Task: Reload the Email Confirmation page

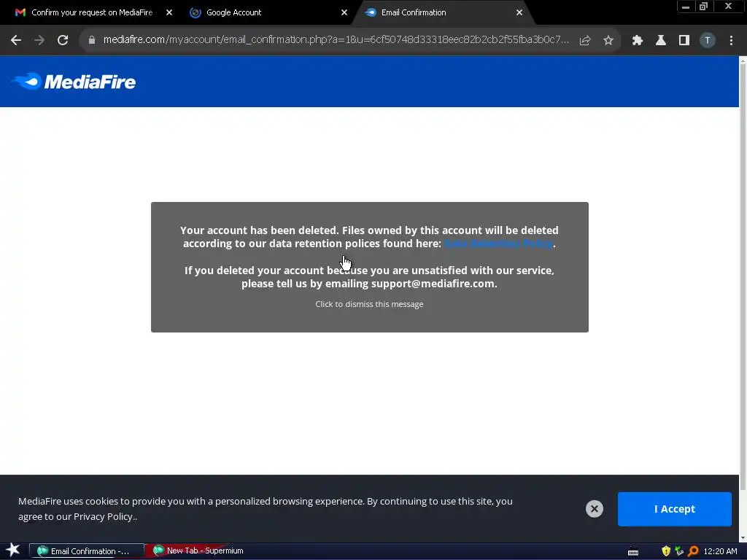Action: click(x=63, y=41)
